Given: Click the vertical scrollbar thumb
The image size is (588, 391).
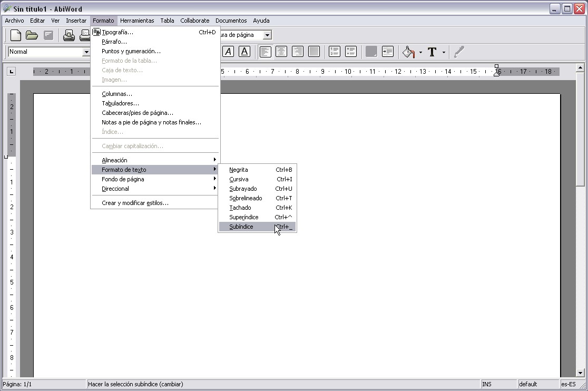Looking at the screenshot, I should pos(580,129).
